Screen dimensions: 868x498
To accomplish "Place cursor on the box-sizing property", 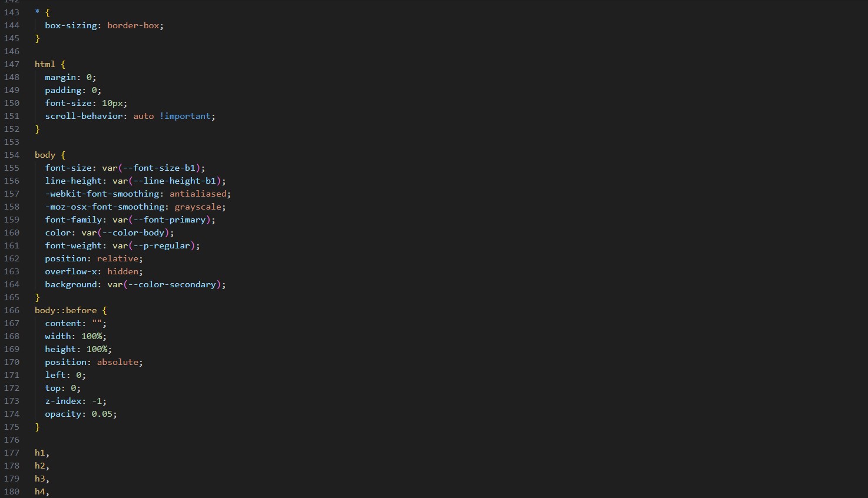I will [71, 25].
